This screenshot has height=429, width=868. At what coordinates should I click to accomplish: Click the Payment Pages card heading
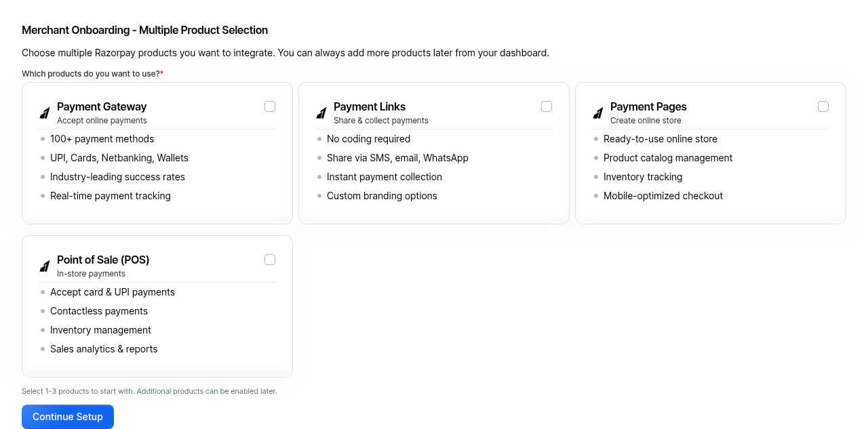648,106
